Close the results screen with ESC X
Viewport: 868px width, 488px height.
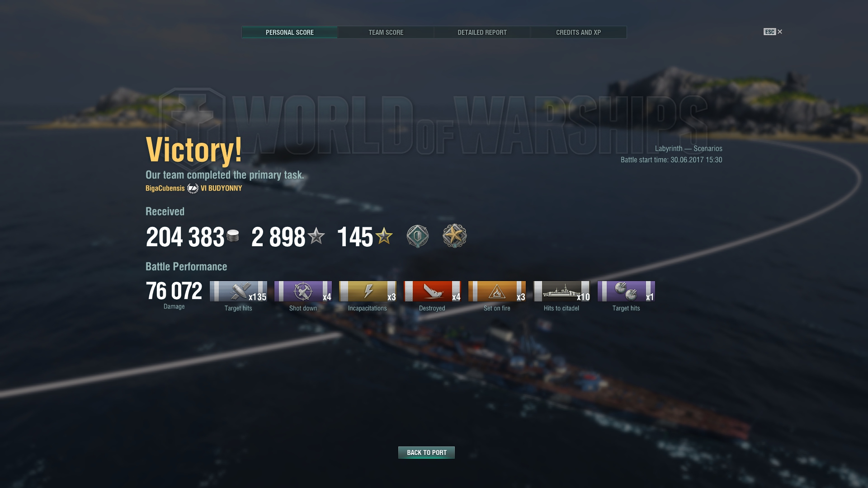click(x=773, y=32)
